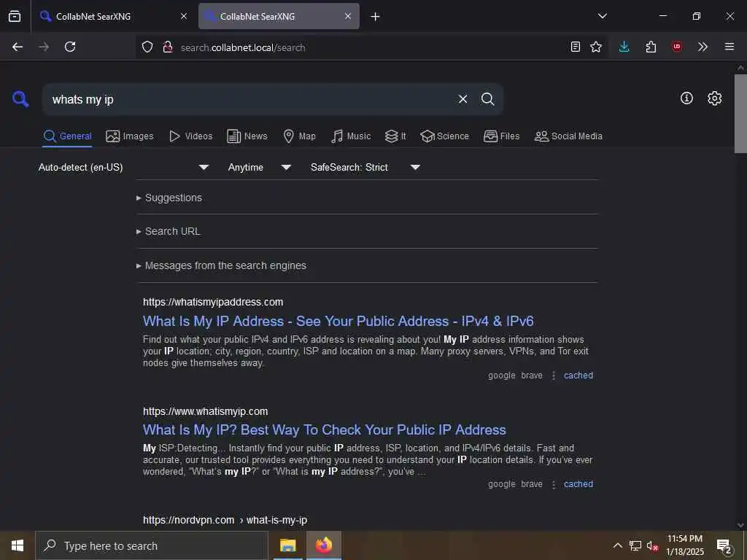This screenshot has width=747, height=560.
Task: Open the language Auto-detect dropdown
Action: coord(123,167)
